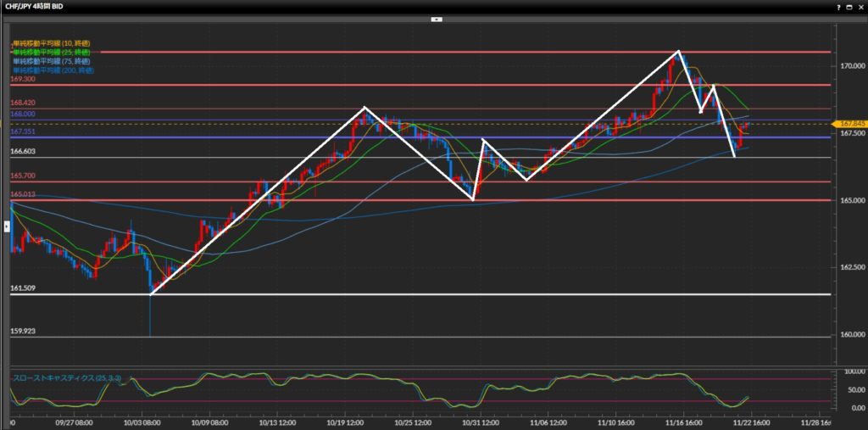868x430 pixels.
Task: Click the current price tag 167.845
Action: pyautogui.click(x=850, y=124)
